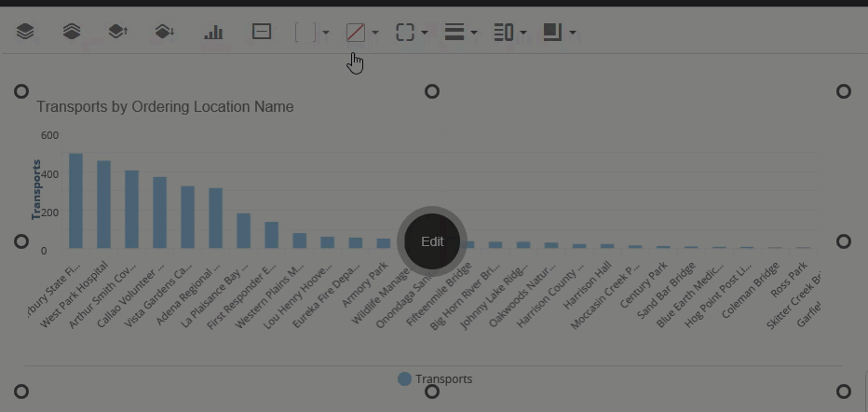Click the send backward layer icon
Screen dimensions: 868x412
point(165,33)
